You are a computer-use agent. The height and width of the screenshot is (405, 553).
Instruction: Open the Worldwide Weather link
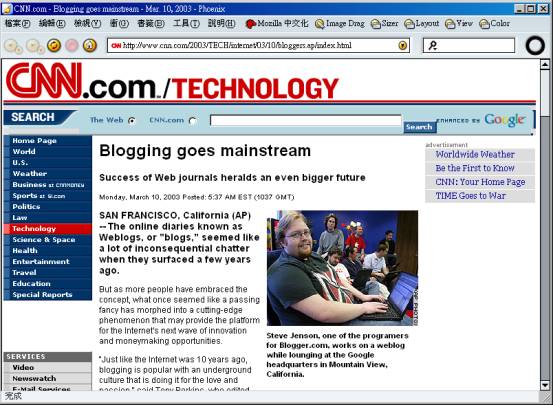[475, 155]
